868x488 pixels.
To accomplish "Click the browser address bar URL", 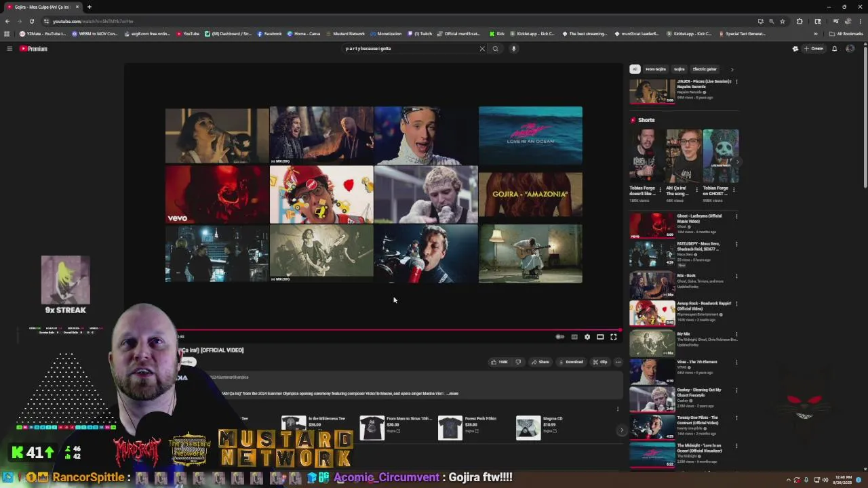I will coord(93,21).
